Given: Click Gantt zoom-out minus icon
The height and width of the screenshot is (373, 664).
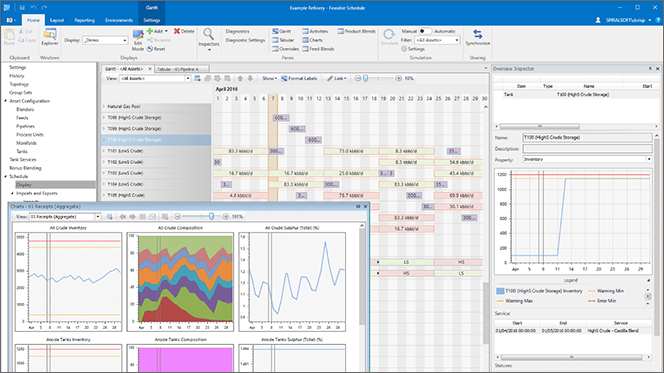Looking at the screenshot, I should pos(358,78).
